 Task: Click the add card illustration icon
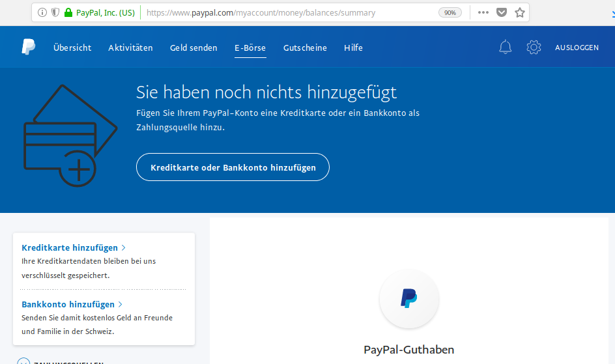click(x=70, y=135)
